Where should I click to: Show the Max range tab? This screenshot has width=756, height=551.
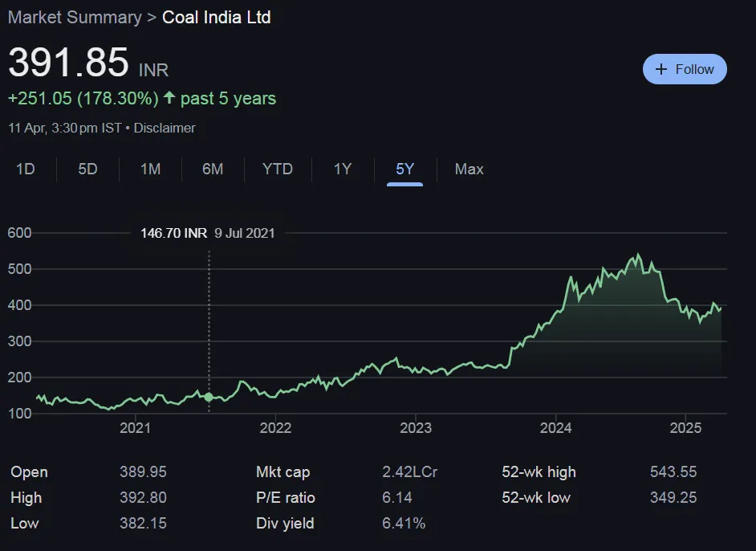coord(469,169)
